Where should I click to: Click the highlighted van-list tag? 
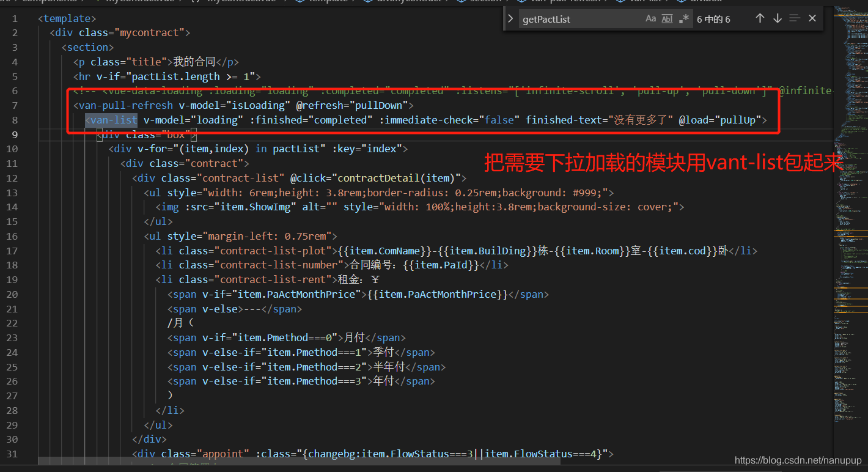click(x=111, y=120)
